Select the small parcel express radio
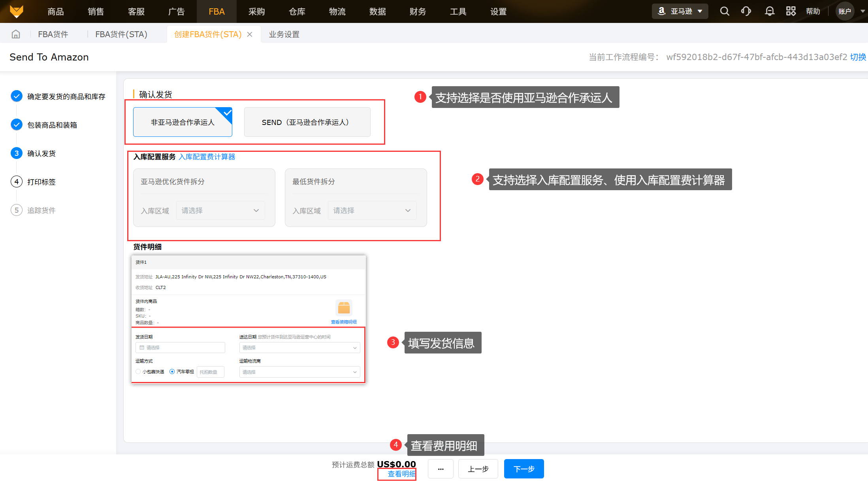The image size is (868, 482). click(138, 372)
